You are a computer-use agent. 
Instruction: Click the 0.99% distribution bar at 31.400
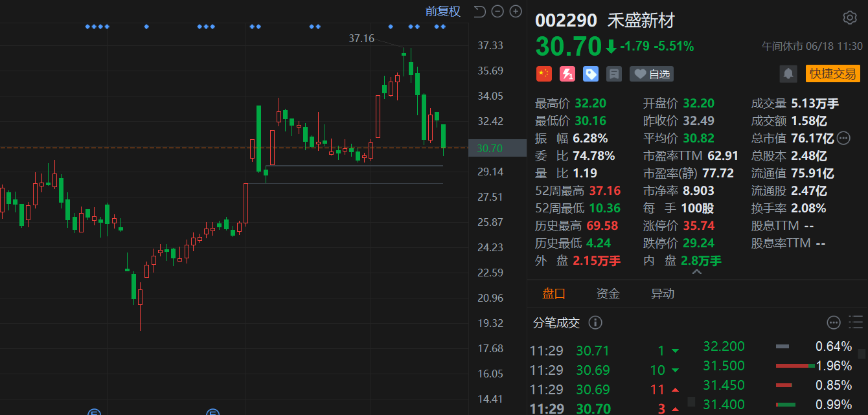[x=786, y=405]
